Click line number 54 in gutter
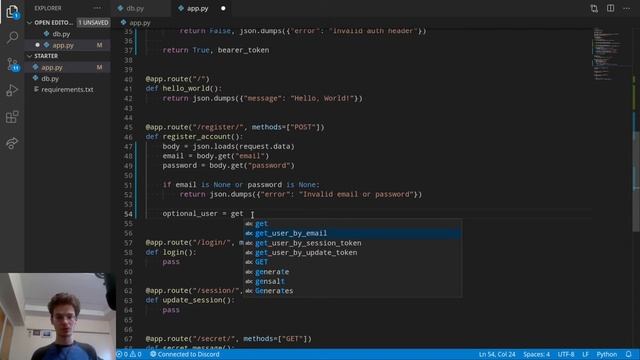Screen dimensions: 640x360 click(128, 214)
